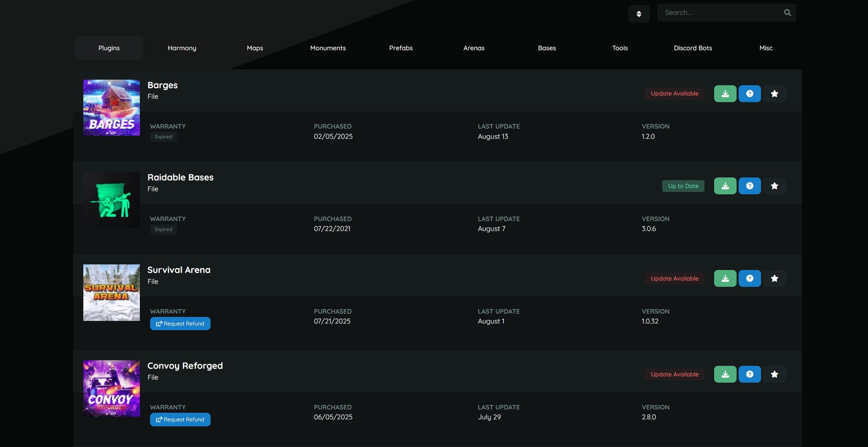Open the Raidable Bases title link
This screenshot has height=447, width=868.
pos(180,178)
